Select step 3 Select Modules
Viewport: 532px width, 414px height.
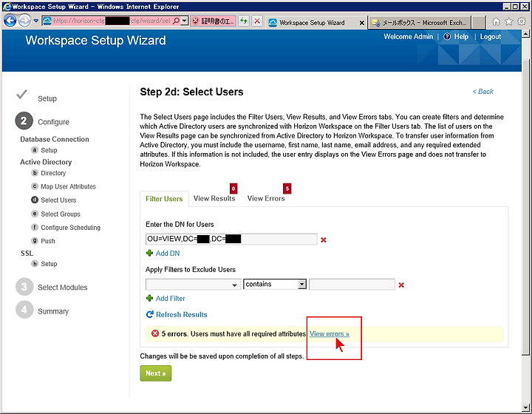click(52, 287)
